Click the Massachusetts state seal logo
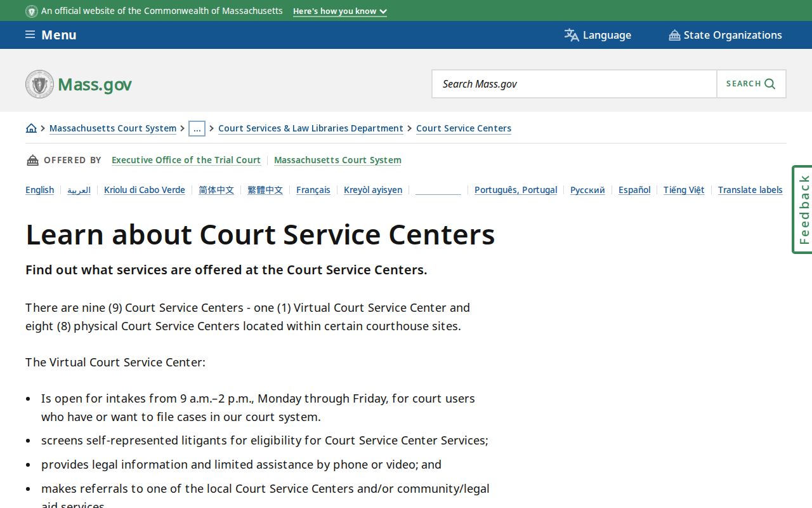Viewport: 812px width, 508px height. [39, 84]
